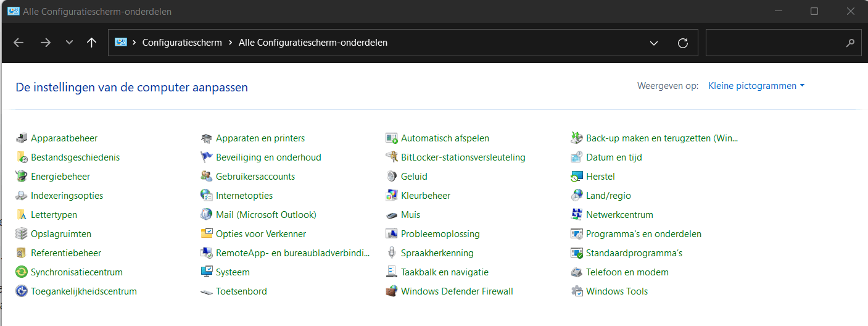The height and width of the screenshot is (326, 868).
Task: Expand the address bar history dropdown
Action: click(654, 43)
